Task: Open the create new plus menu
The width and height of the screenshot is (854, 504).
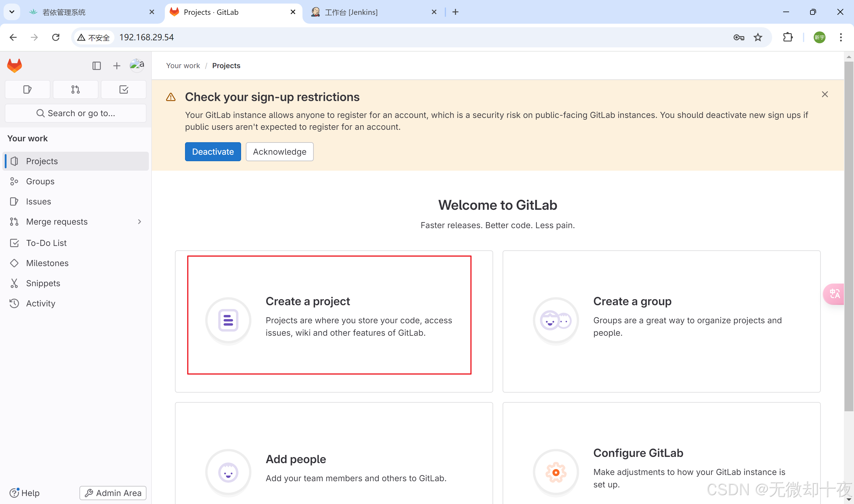Action: (117, 65)
